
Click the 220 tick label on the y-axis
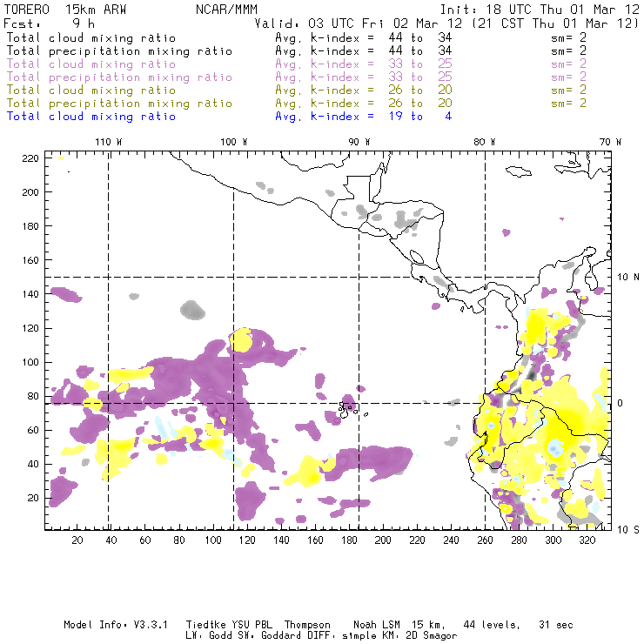31,158
